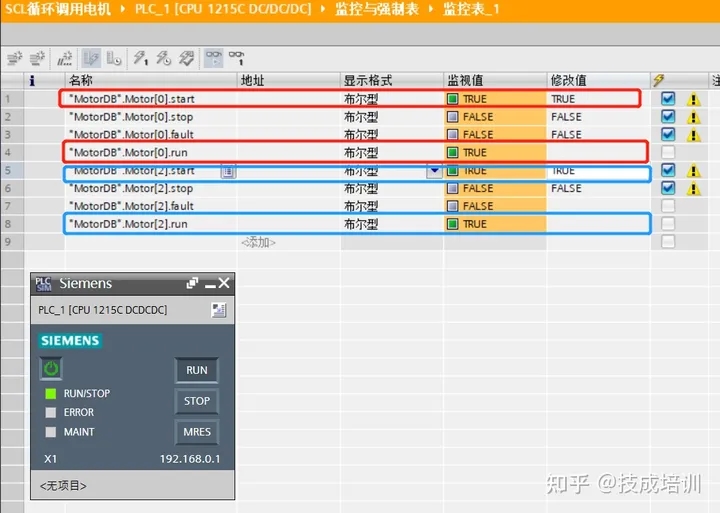This screenshot has height=513, width=720.
Task: Open breadcrumb PLC_1 [CPU 1215C DC/DC/DC]
Action: coord(223,9)
